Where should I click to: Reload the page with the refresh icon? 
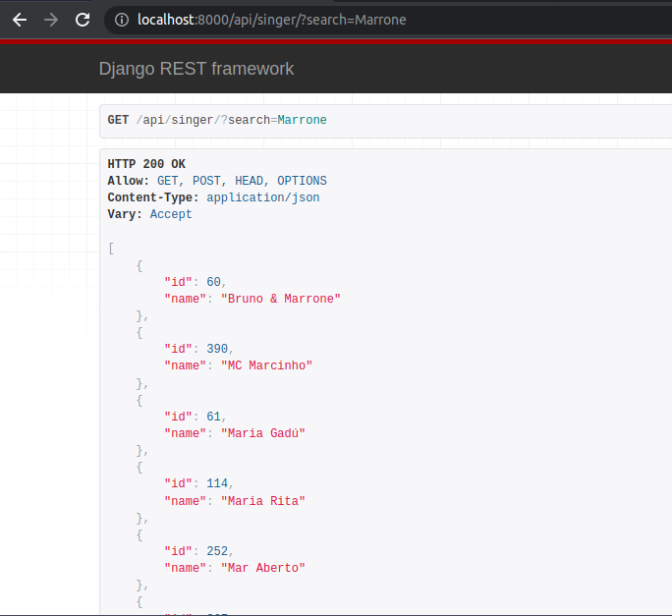pyautogui.click(x=83, y=20)
